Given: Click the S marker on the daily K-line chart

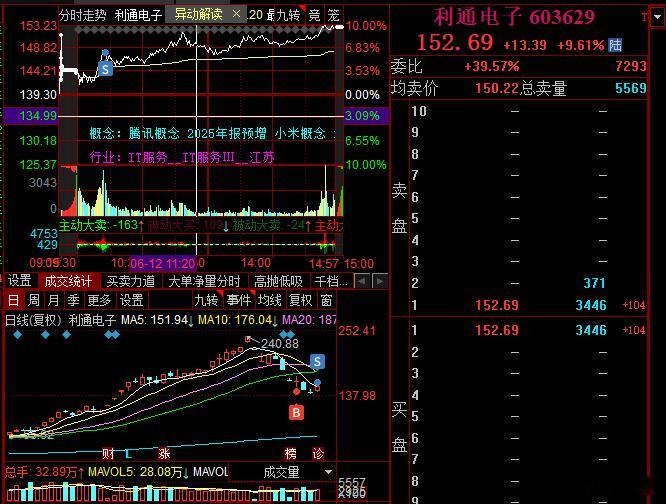Looking at the screenshot, I should click(317, 362).
